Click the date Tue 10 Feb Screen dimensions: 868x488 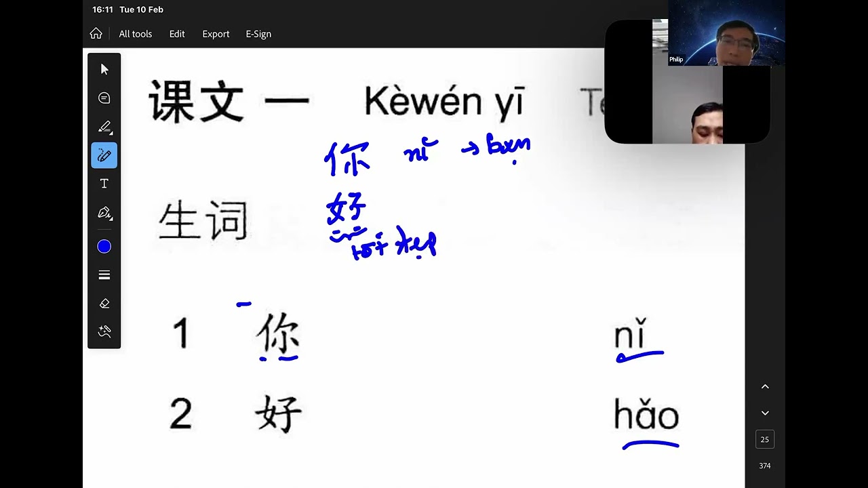point(141,9)
